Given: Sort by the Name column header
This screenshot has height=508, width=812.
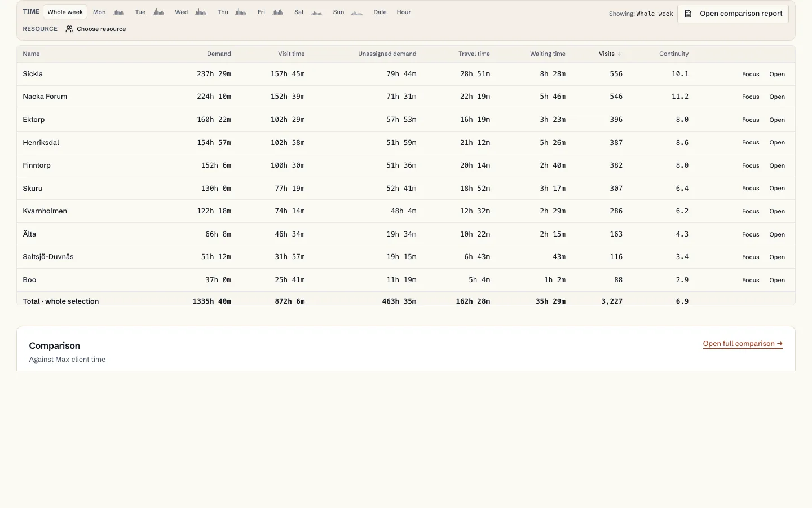Looking at the screenshot, I should click(x=31, y=54).
